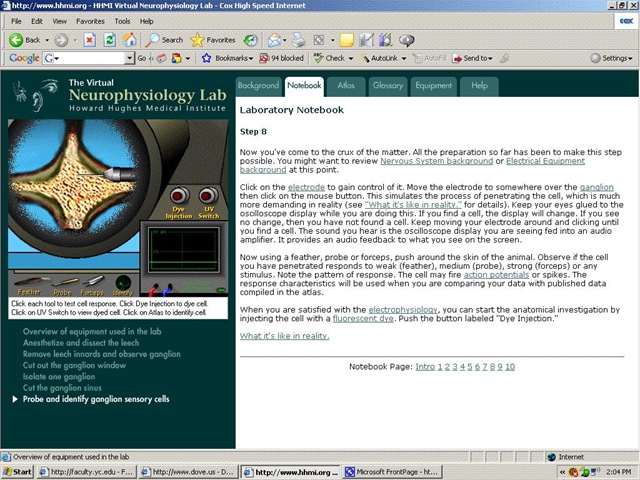
Task: Click the browser Refresh icon
Action: 109,40
